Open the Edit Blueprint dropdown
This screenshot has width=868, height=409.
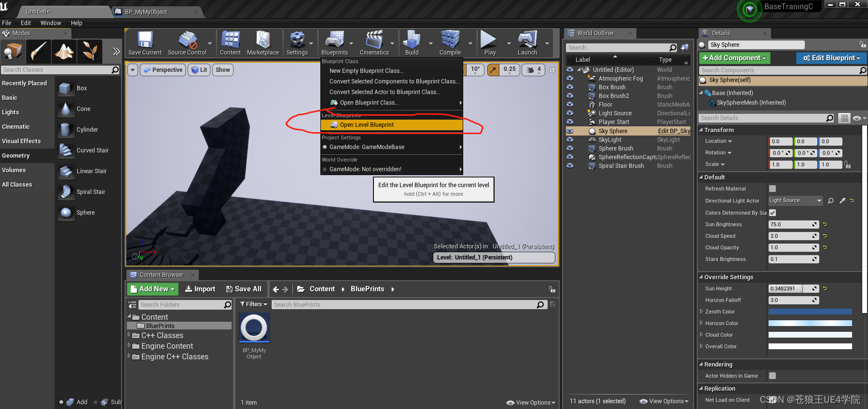point(831,58)
